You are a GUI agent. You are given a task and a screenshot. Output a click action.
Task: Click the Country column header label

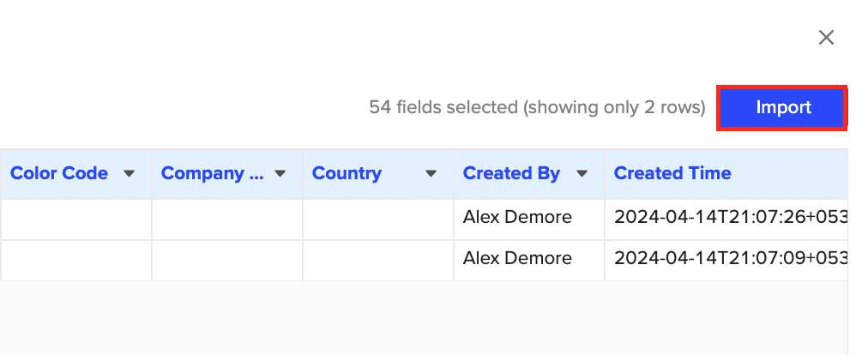[346, 173]
